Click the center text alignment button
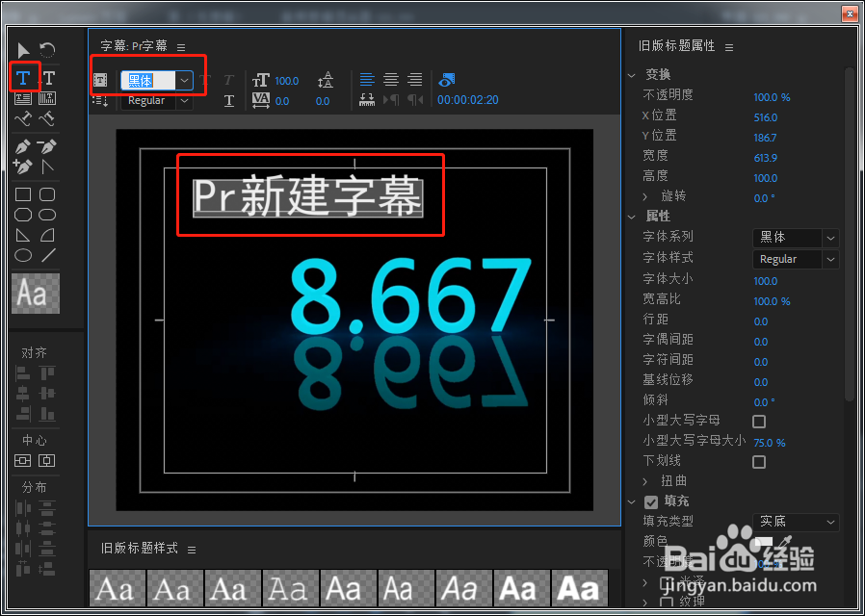This screenshot has height=616, width=865. [x=389, y=77]
